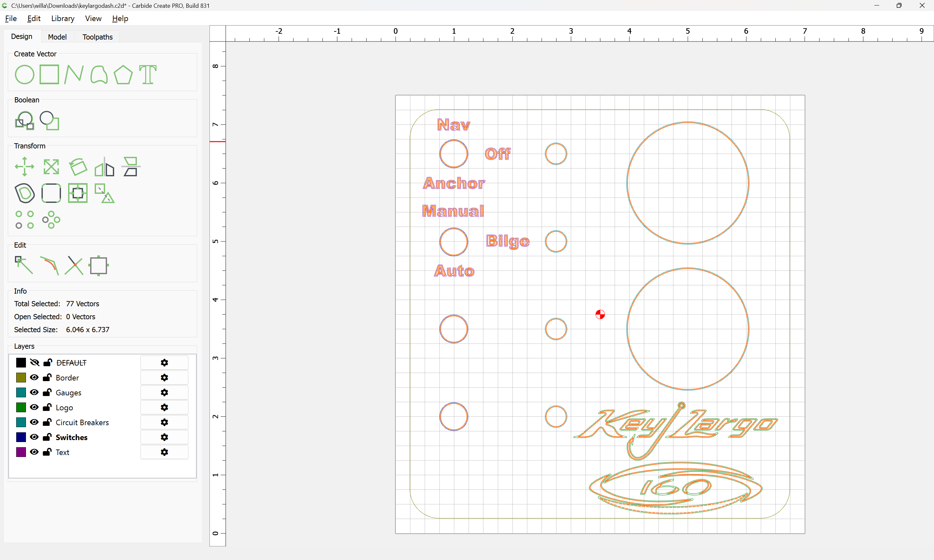This screenshot has width=934, height=560.
Task: Choose the Resize/Scale transform tool
Action: [x=51, y=167]
